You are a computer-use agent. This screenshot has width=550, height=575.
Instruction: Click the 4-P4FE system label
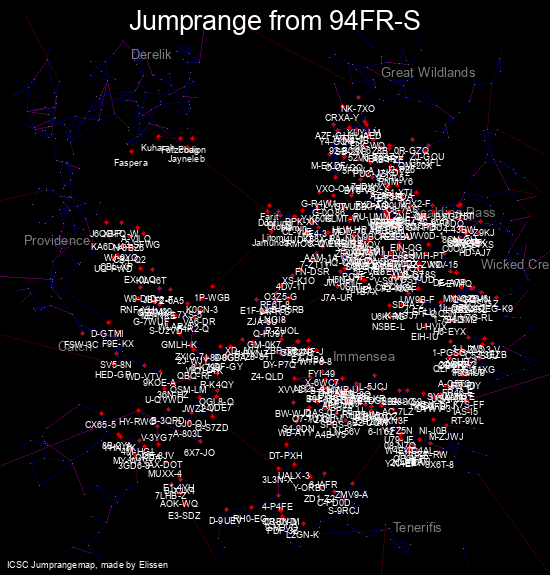(277, 507)
